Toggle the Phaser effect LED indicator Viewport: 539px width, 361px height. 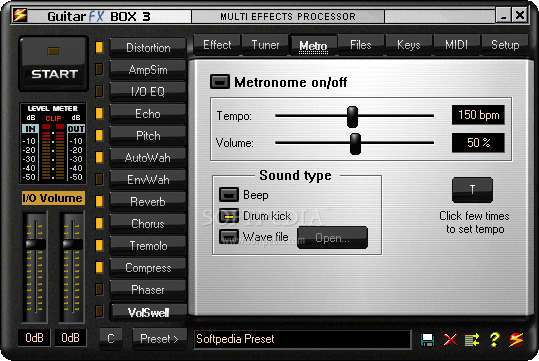[x=99, y=289]
